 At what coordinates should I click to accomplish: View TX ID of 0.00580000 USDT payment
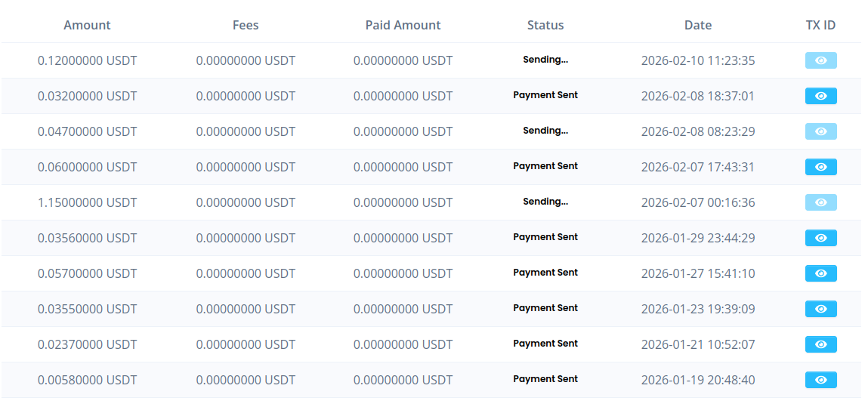820,380
